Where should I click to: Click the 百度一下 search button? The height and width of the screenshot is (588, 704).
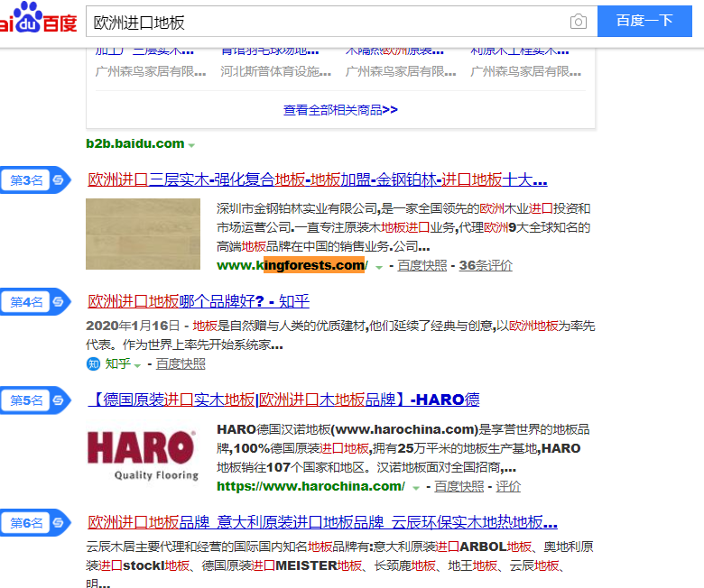(644, 21)
